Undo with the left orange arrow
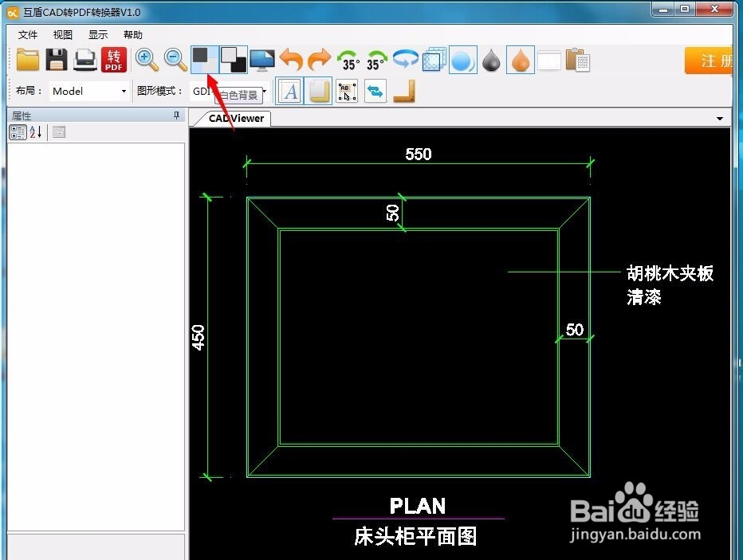The image size is (743, 560). tap(291, 60)
